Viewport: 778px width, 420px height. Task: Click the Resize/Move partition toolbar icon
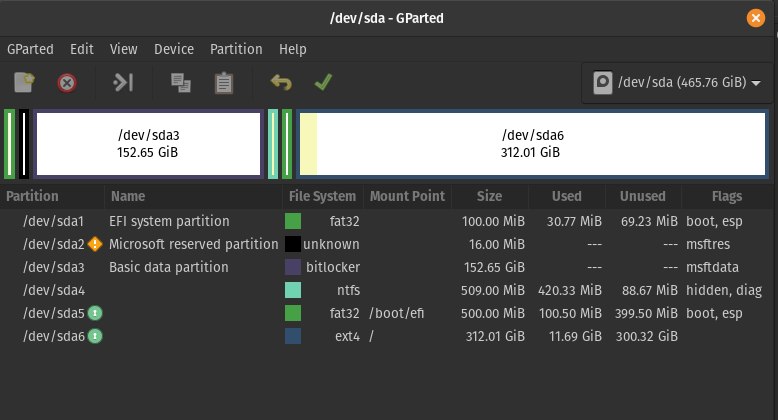[x=123, y=82]
